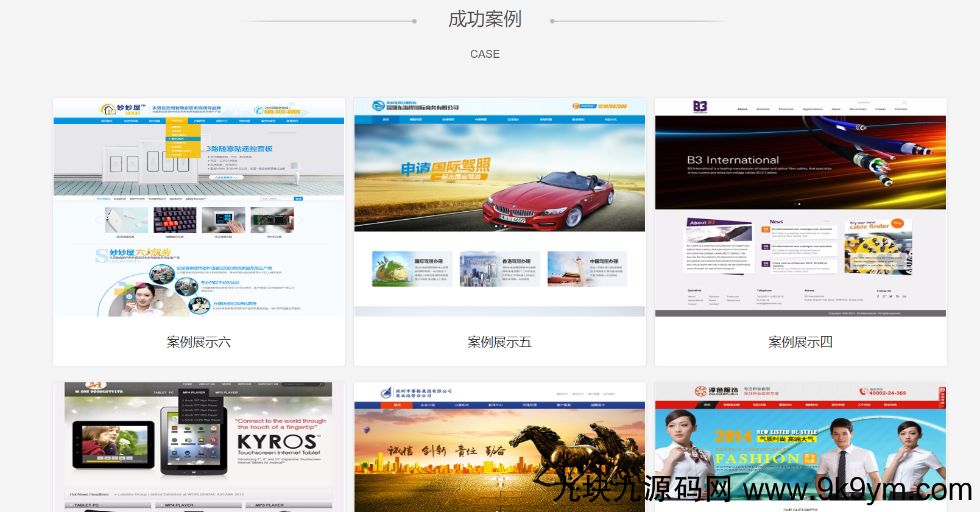The height and width of the screenshot is (512, 980).
Task: Open the 案例展示五 title link
Action: tap(499, 342)
